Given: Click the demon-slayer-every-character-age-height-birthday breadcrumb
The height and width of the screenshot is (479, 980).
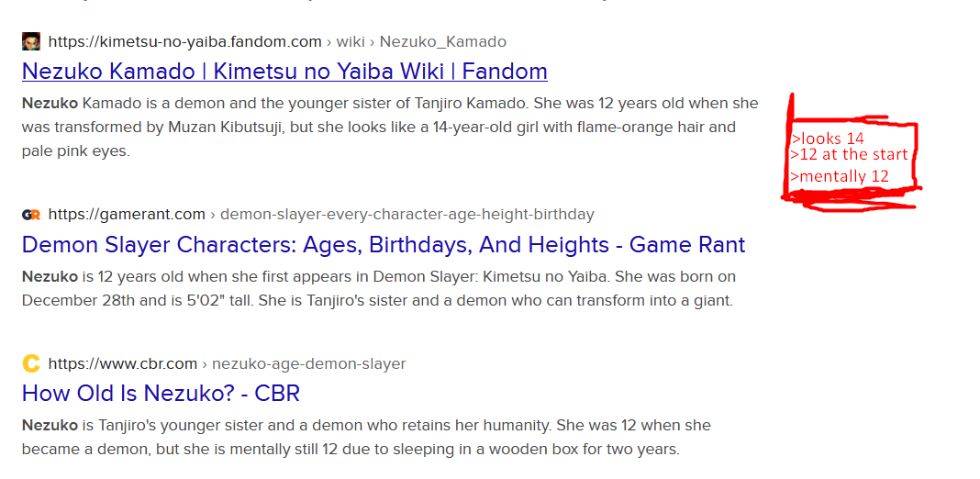Looking at the screenshot, I should (x=406, y=214).
